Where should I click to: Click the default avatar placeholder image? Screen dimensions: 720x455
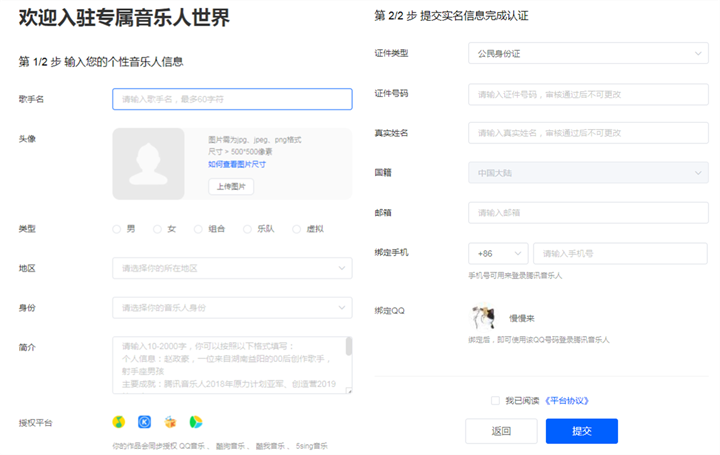pyautogui.click(x=149, y=164)
